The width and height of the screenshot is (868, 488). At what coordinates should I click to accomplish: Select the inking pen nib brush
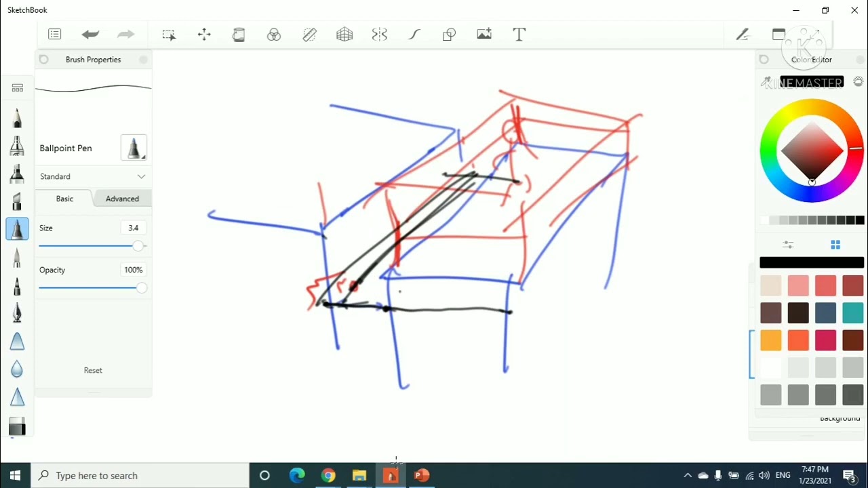tap(17, 312)
